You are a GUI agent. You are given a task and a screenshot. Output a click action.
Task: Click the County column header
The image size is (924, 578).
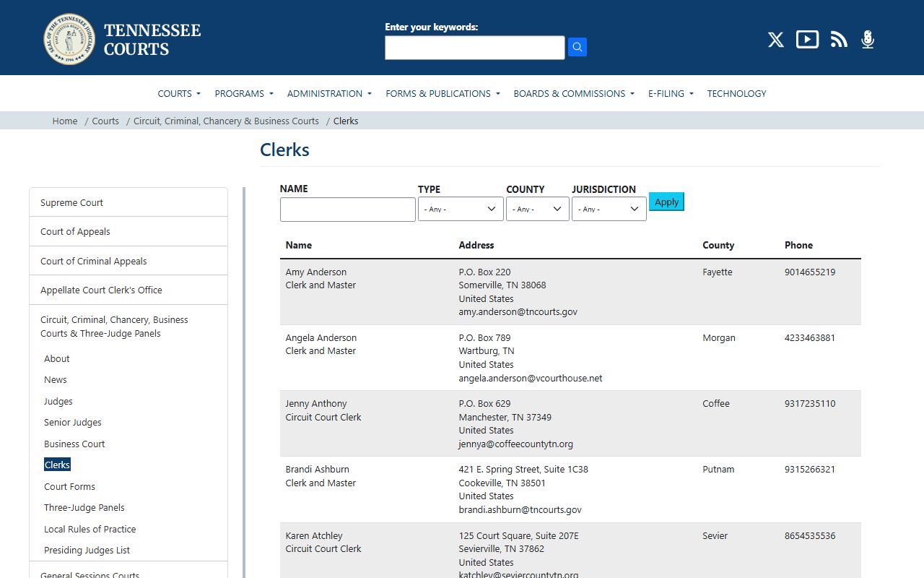(x=718, y=245)
